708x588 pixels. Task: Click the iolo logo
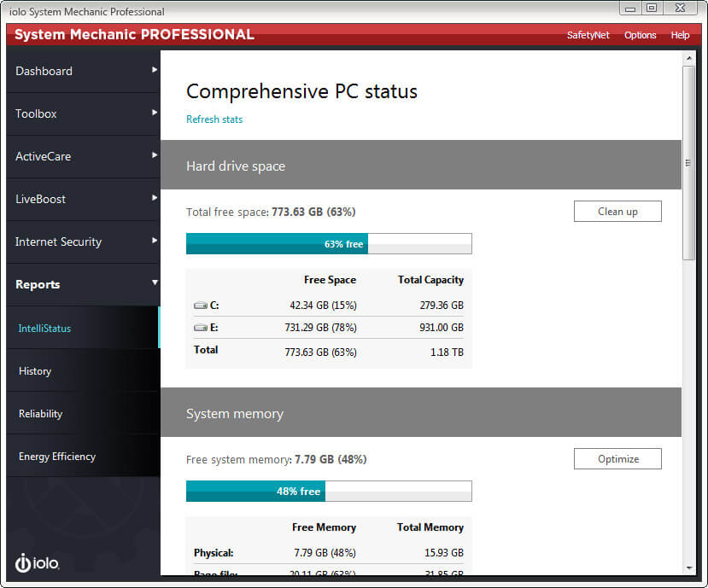[37, 562]
